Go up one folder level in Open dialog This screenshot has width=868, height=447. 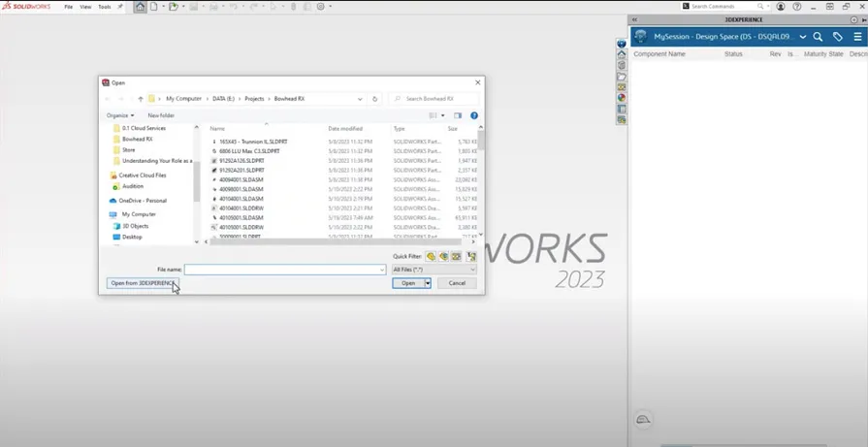click(141, 99)
